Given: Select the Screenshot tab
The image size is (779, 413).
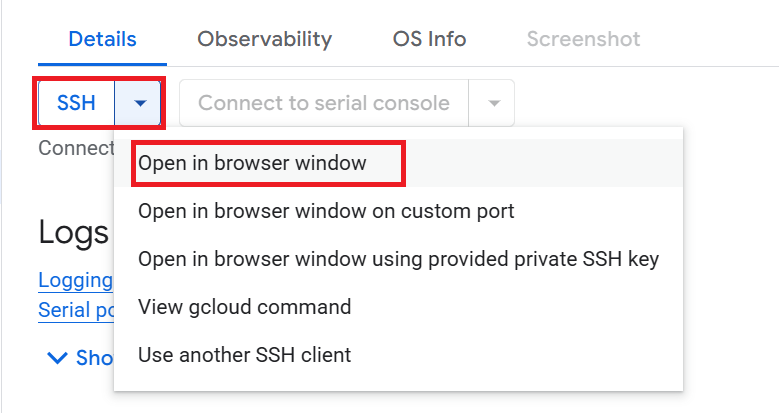Looking at the screenshot, I should pos(583,40).
